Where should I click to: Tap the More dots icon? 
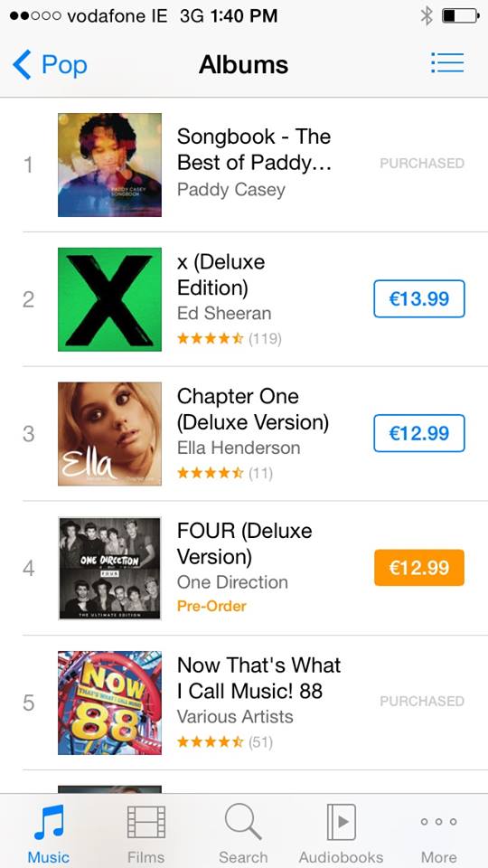point(439,822)
